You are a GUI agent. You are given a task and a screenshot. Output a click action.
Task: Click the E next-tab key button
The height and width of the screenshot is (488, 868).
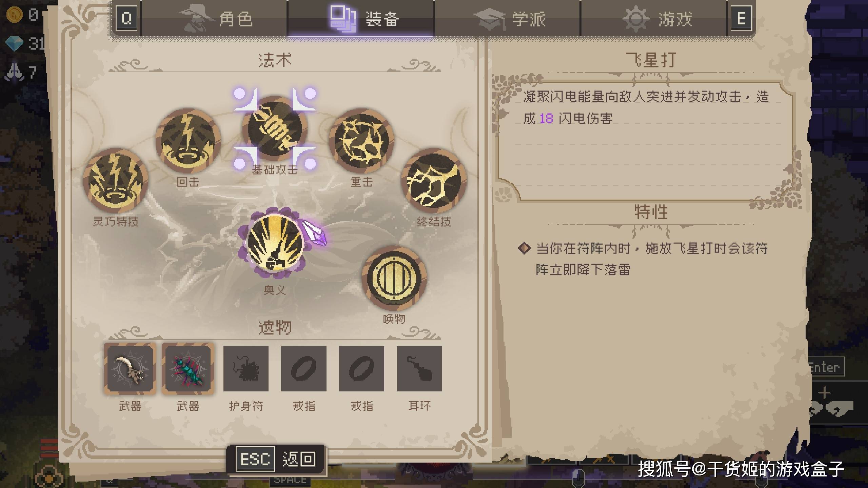741,18
